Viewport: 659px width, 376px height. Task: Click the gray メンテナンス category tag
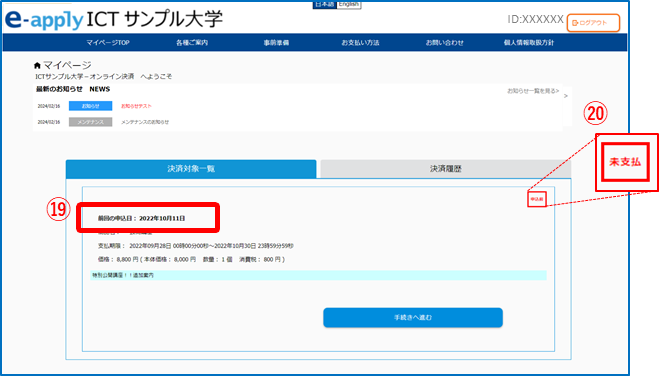pyautogui.click(x=90, y=122)
